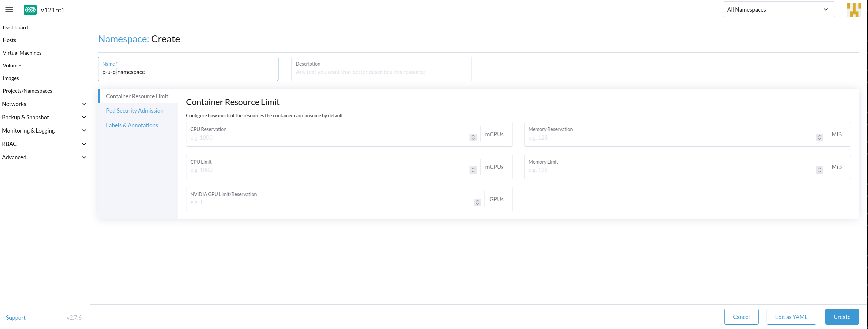This screenshot has width=868, height=329.
Task: Open the Support page
Action: [x=15, y=317]
